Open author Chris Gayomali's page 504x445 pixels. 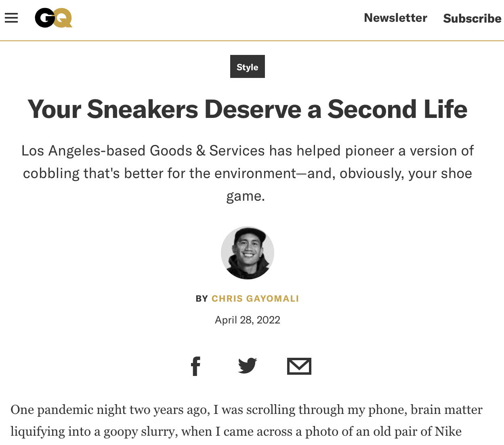tap(255, 298)
